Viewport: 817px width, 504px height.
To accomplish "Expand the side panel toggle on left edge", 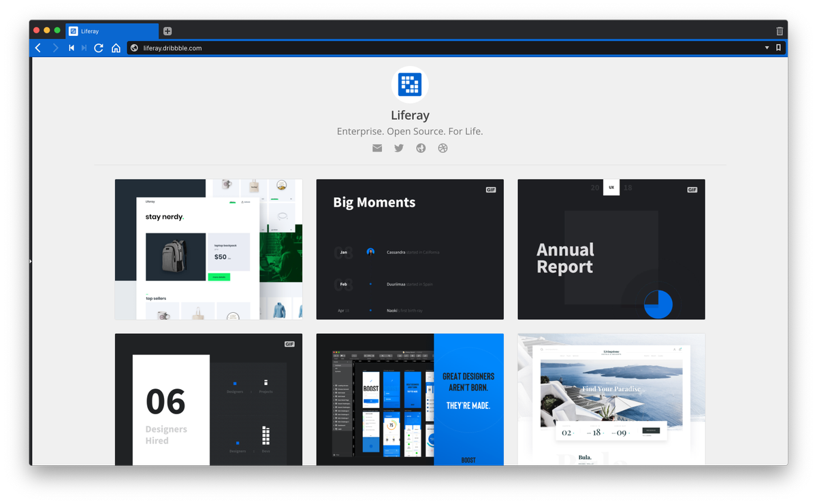I will click(31, 261).
